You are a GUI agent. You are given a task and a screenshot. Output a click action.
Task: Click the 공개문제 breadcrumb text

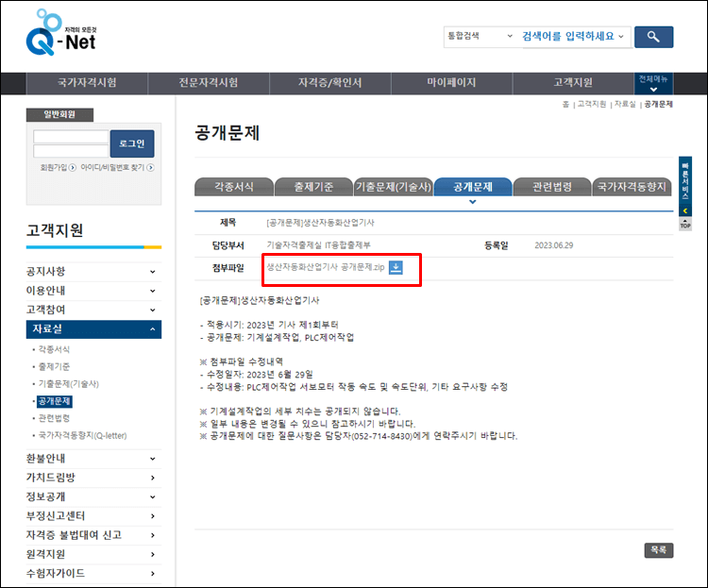click(x=658, y=105)
